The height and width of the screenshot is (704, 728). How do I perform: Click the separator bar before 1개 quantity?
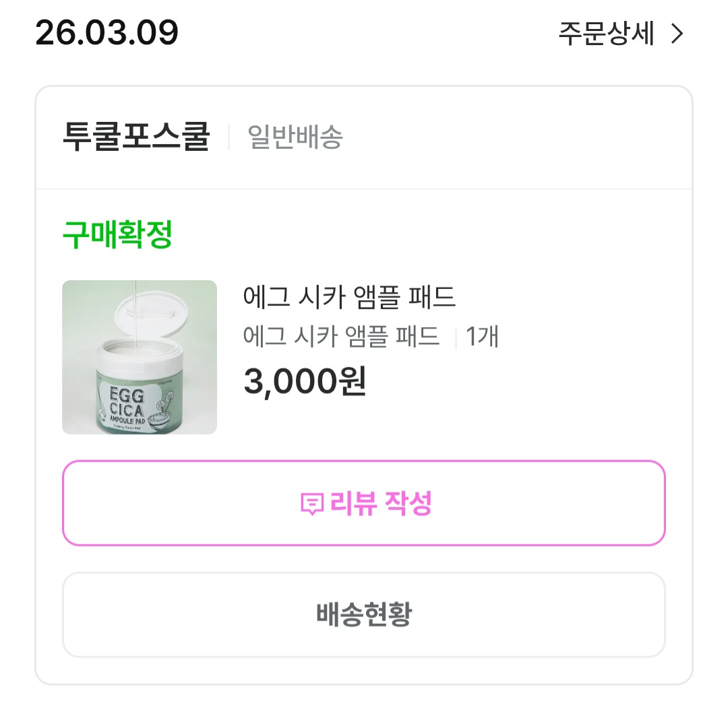(x=456, y=337)
